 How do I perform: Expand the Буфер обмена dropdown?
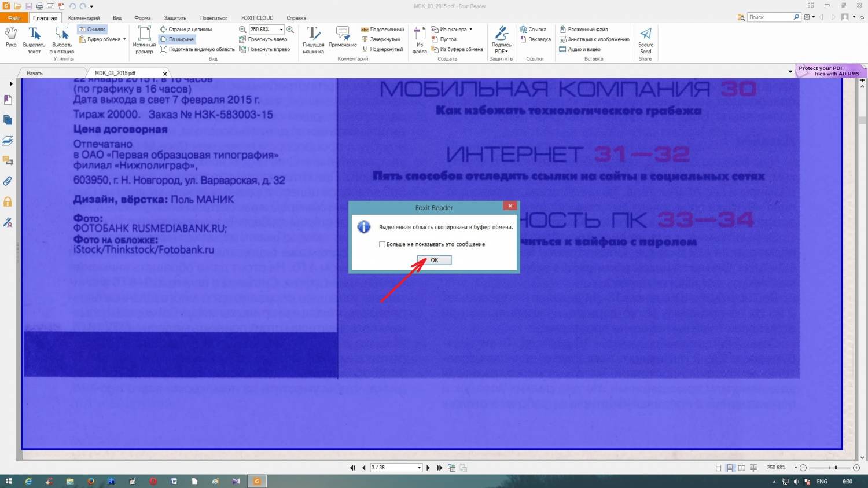click(x=124, y=39)
